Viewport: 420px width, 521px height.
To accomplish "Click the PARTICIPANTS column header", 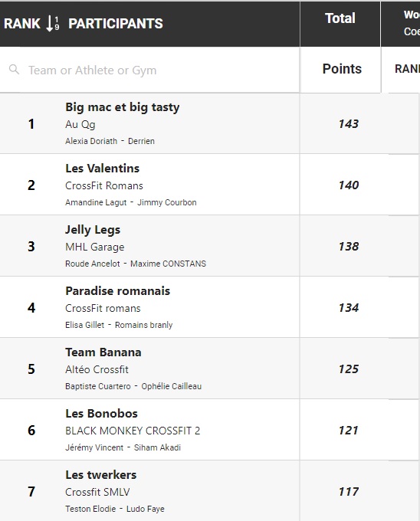I will pyautogui.click(x=116, y=24).
